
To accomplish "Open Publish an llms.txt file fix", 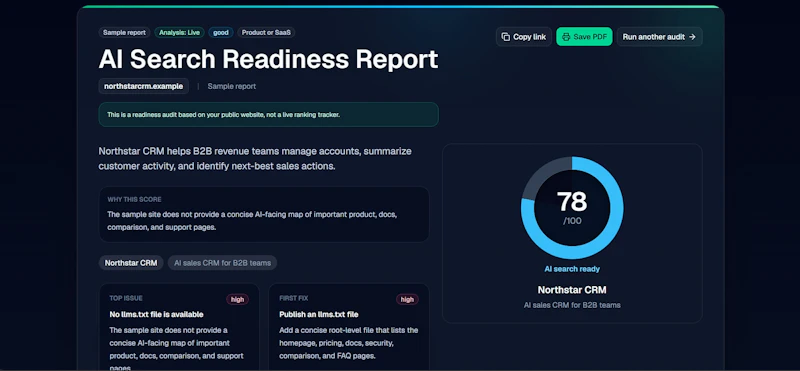I will coord(319,314).
